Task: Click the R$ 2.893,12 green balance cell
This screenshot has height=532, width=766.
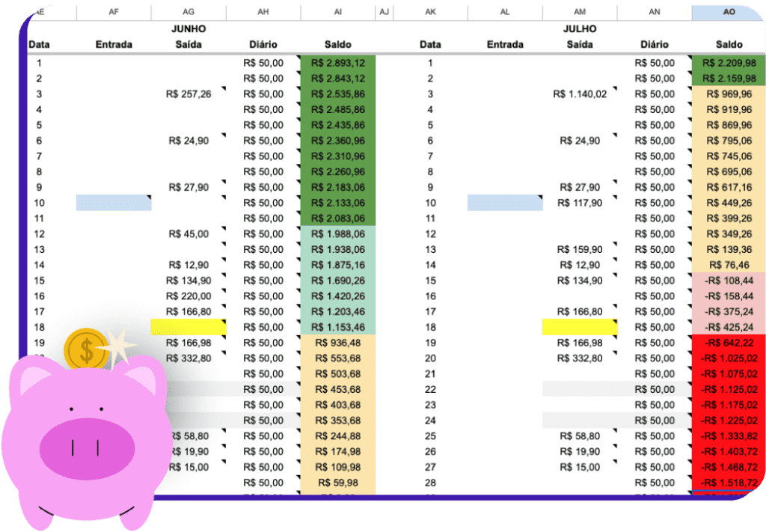Action: (x=338, y=63)
